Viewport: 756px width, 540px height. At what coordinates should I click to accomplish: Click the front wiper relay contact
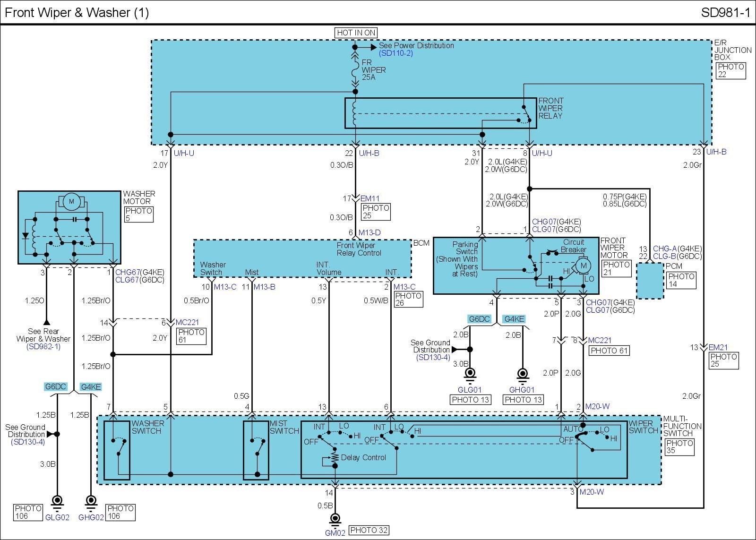[x=524, y=114]
